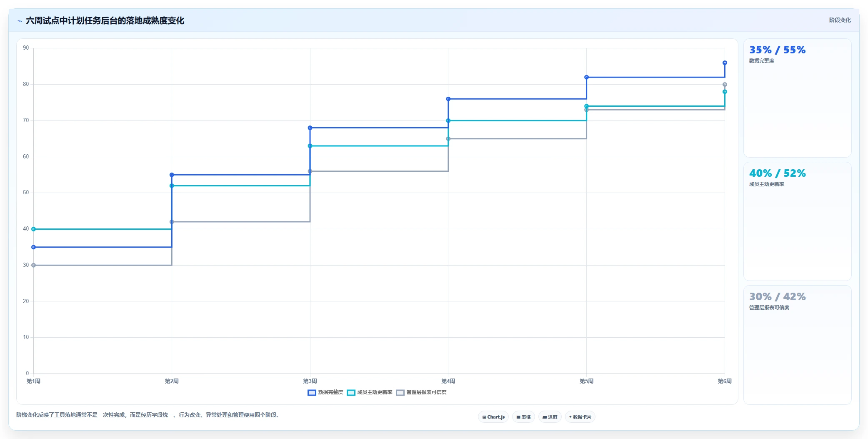Click the 30% / 42% data card value

pos(777,297)
